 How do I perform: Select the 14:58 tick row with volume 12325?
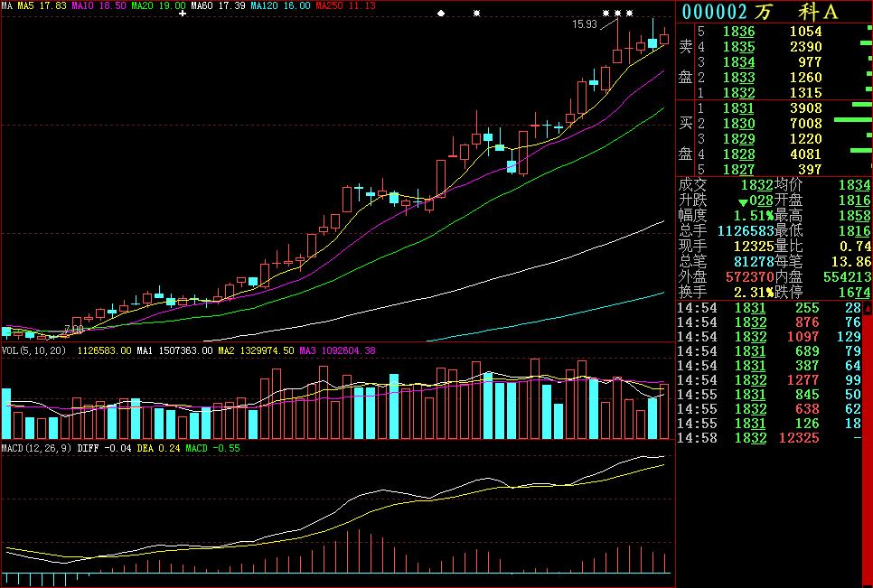click(769, 438)
